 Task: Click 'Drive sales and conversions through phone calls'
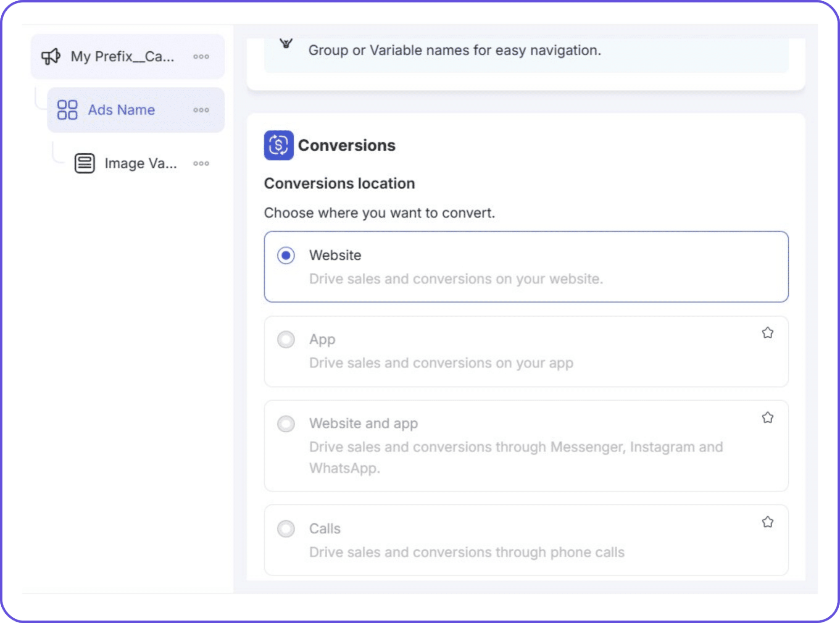tap(467, 552)
